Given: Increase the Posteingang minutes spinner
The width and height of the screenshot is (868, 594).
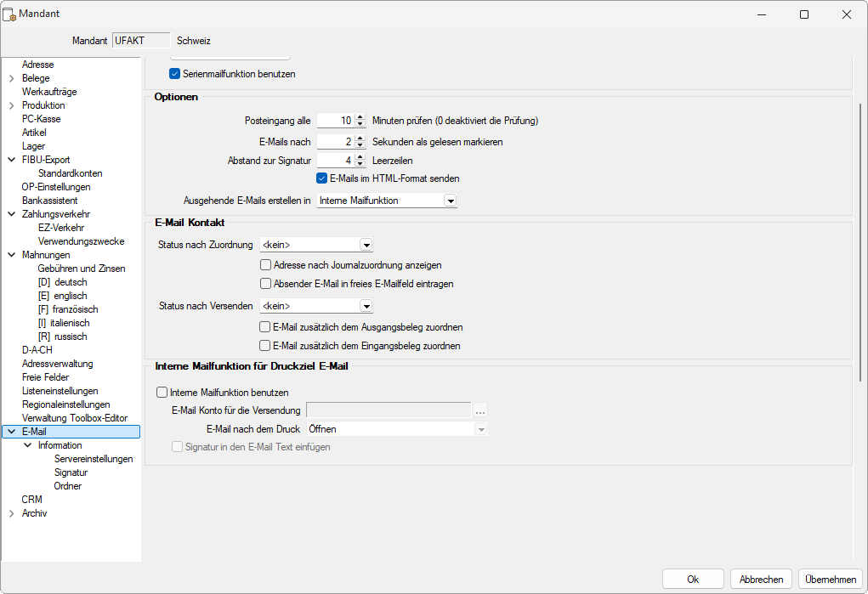Looking at the screenshot, I should (x=360, y=117).
